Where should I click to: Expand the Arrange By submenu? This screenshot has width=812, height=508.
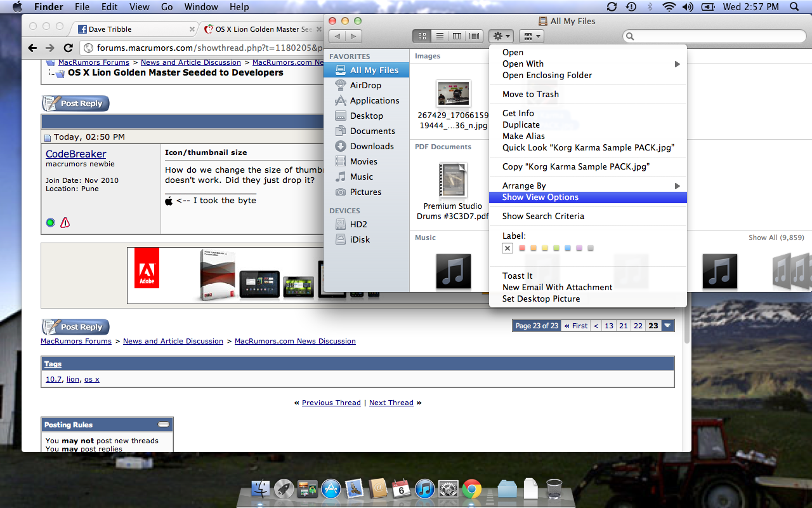pyautogui.click(x=588, y=186)
